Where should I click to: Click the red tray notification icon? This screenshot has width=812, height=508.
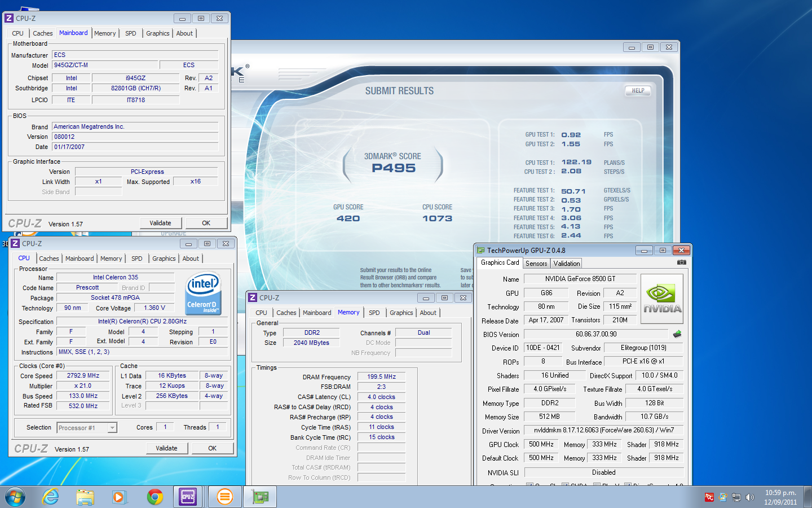point(709,497)
